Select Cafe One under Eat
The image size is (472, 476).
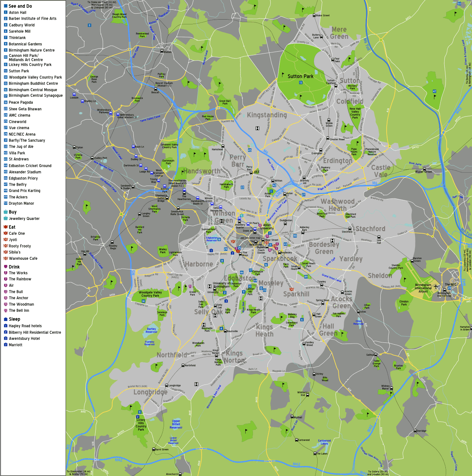(x=17, y=234)
